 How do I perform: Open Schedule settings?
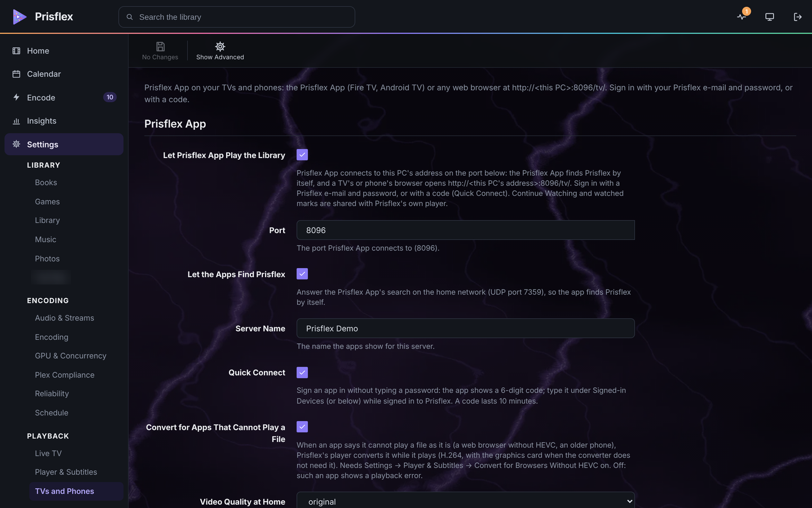pyautogui.click(x=51, y=413)
